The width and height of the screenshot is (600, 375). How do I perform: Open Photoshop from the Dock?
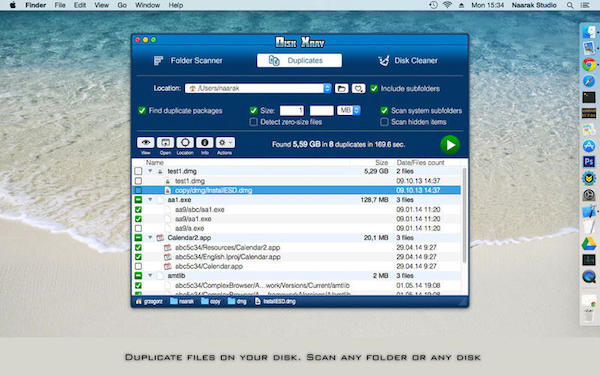(x=589, y=161)
